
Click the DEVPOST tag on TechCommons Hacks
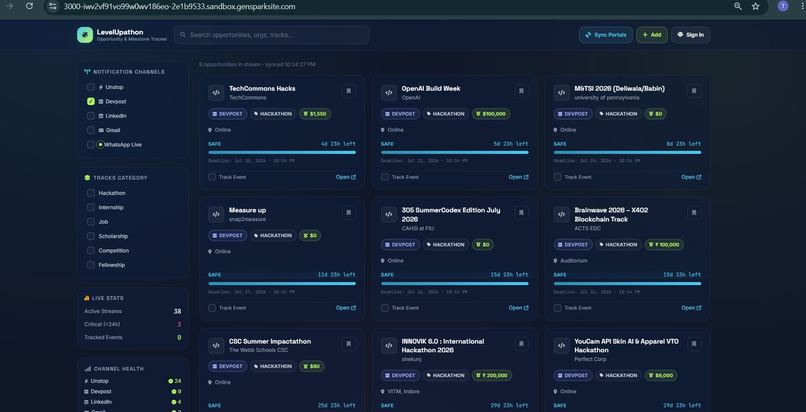[x=228, y=114]
